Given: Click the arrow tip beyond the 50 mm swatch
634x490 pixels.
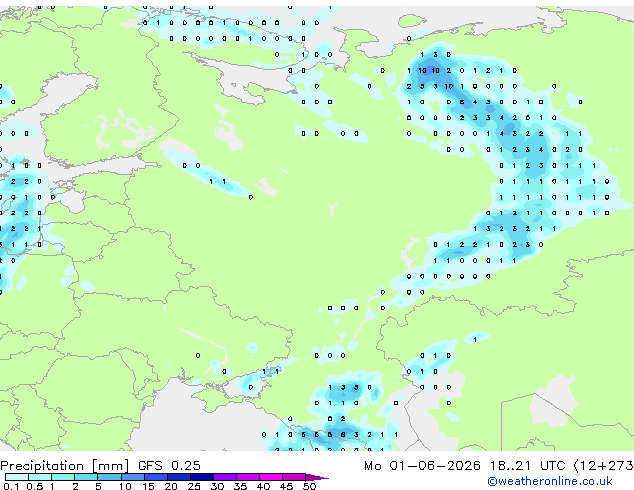Looking at the screenshot, I should (317, 477).
